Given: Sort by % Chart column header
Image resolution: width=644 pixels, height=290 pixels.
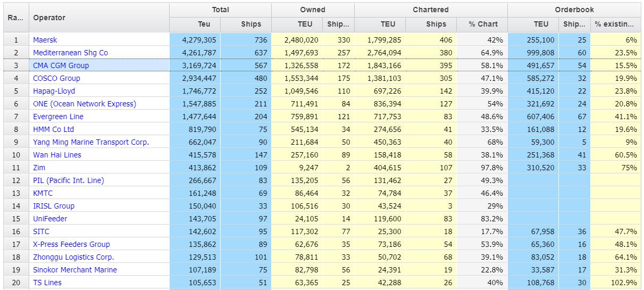Looking at the screenshot, I should coord(482,24).
